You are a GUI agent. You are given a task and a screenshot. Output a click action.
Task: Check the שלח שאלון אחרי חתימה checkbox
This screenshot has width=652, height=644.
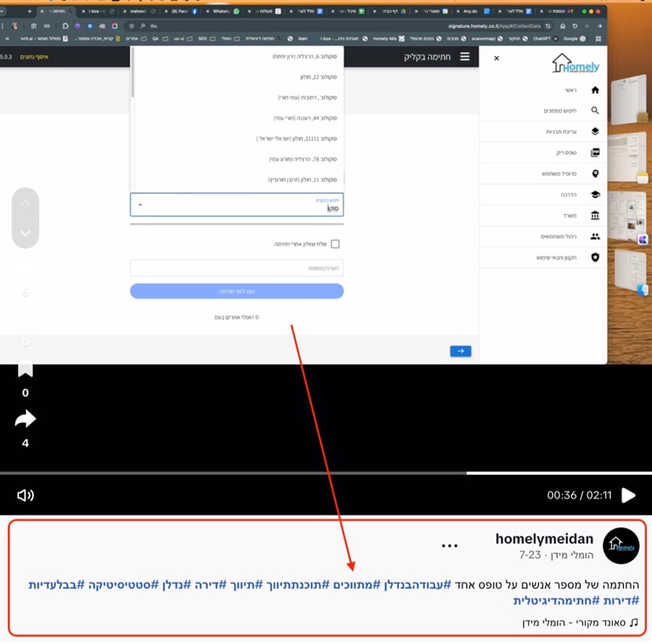coord(335,244)
